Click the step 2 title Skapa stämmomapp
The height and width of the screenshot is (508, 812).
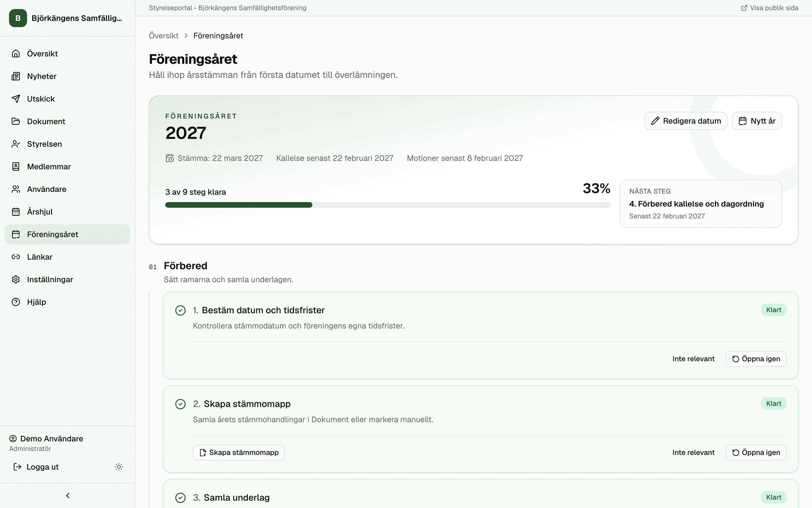point(247,404)
